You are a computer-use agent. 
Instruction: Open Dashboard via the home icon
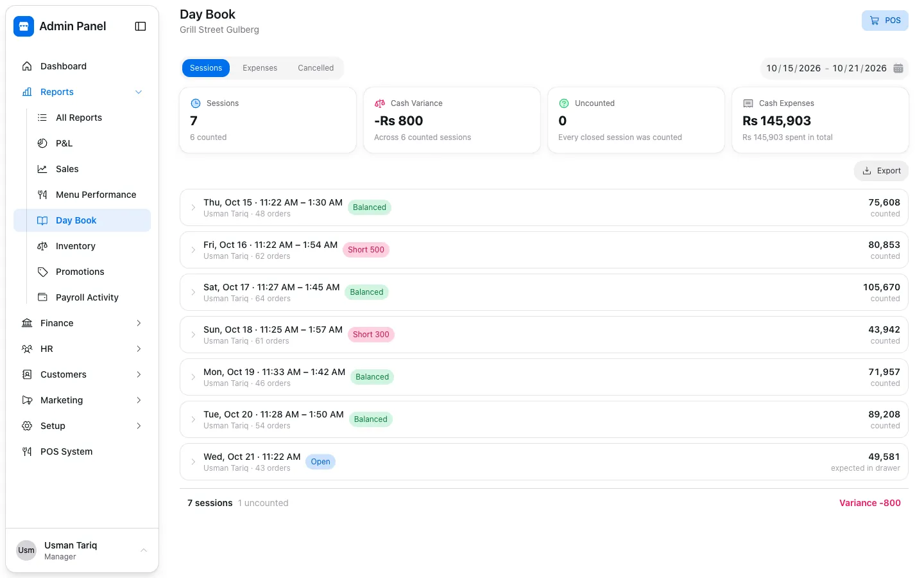(x=27, y=66)
